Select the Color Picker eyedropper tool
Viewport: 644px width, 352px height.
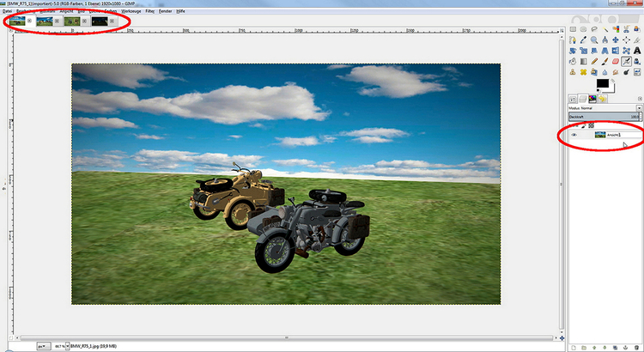[x=583, y=39]
